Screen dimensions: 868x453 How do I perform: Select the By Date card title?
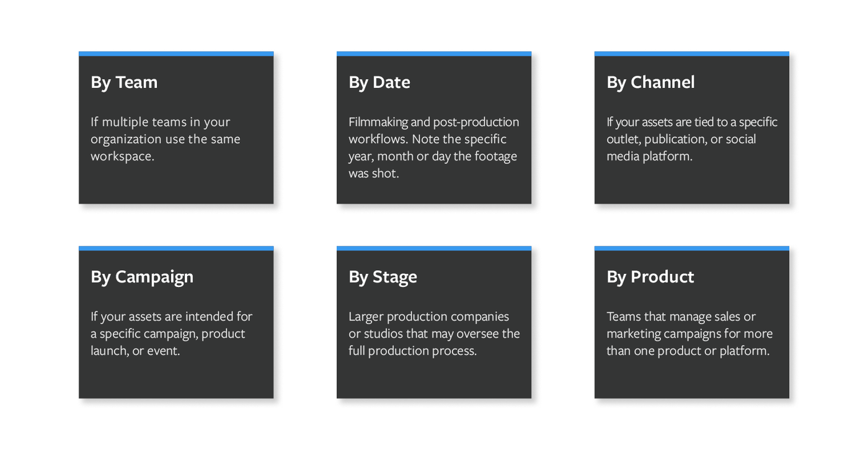coord(379,82)
